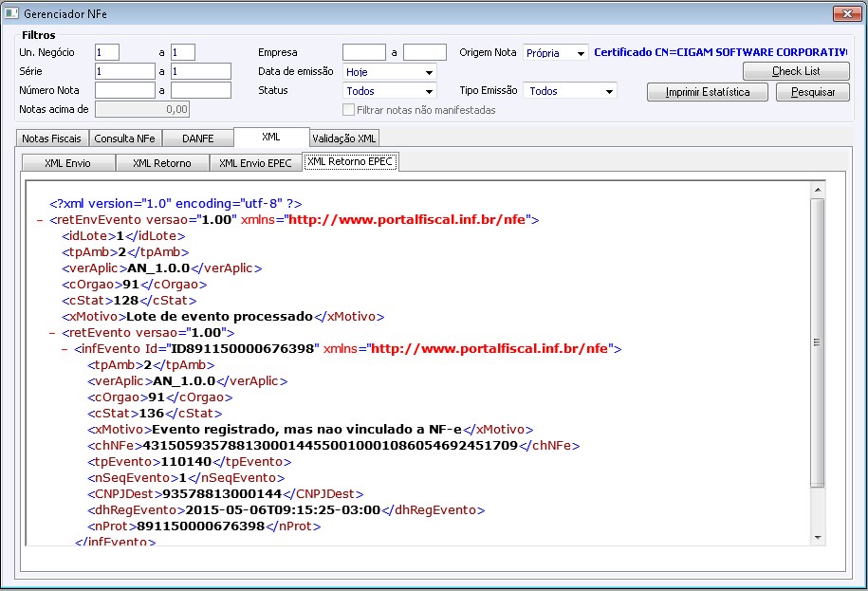Click the cStat value 136
The height and width of the screenshot is (591, 868).
coord(152,414)
